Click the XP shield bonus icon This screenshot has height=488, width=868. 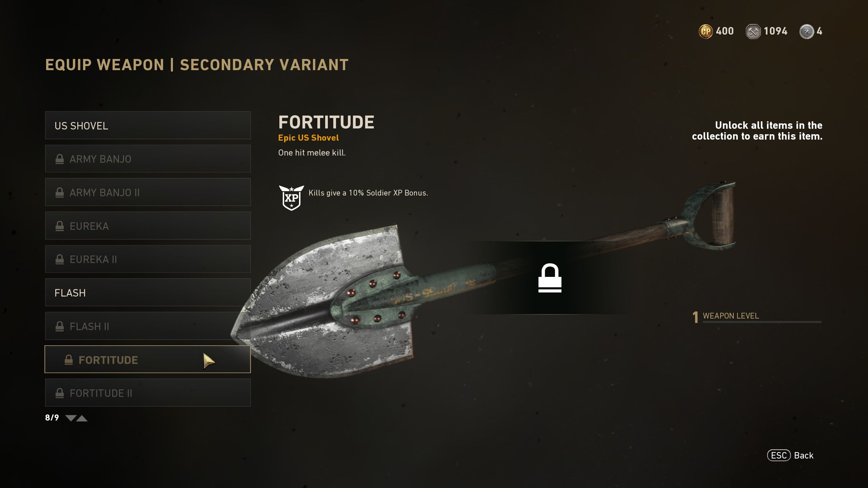[x=291, y=198]
